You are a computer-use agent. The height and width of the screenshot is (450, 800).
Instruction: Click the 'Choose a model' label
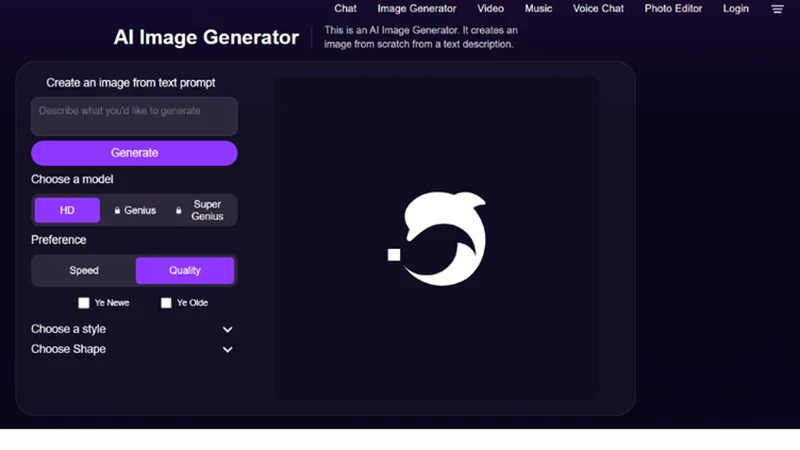click(x=72, y=179)
